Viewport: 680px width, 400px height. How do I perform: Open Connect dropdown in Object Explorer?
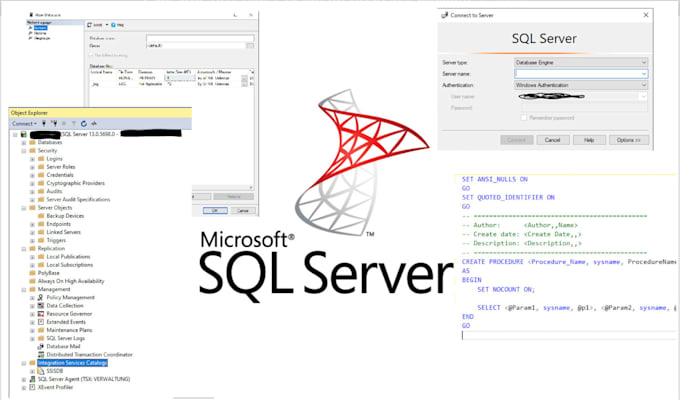[24, 124]
